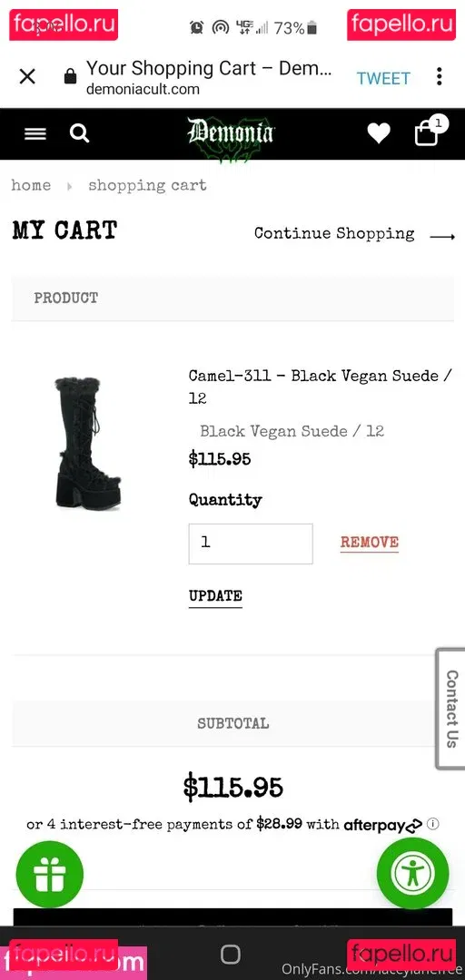Open the shopping bag cart icon
Image resolution: width=465 pixels, height=980 pixels.
[x=428, y=132]
